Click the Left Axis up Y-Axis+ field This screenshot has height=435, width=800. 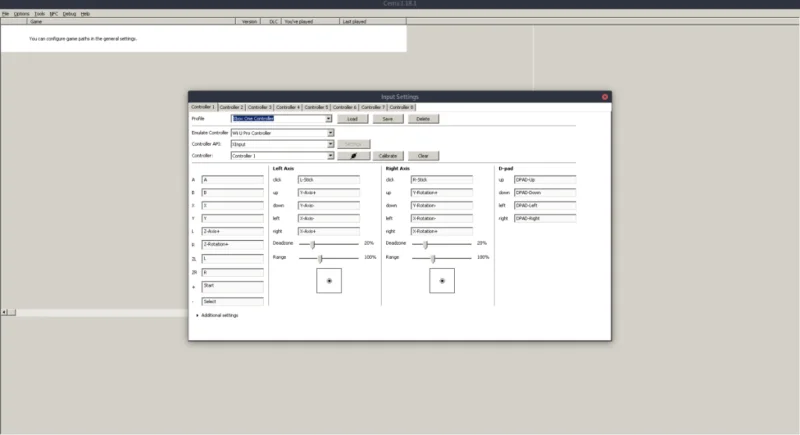(x=329, y=193)
